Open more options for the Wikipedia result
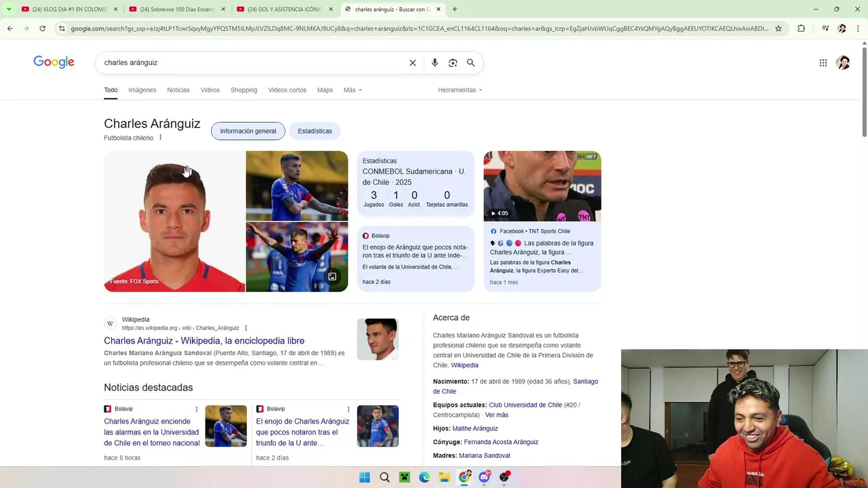Viewport: 868px width, 488px height. pos(245,328)
